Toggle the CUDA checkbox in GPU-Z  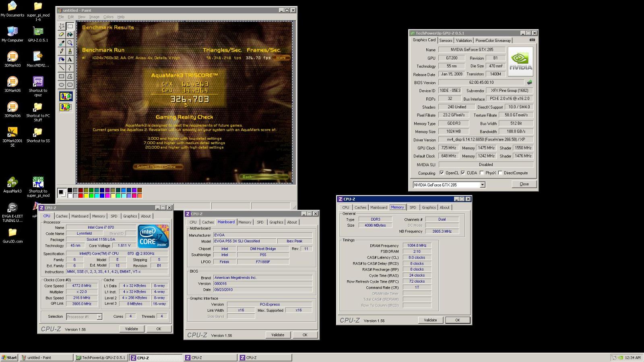pyautogui.click(x=463, y=173)
